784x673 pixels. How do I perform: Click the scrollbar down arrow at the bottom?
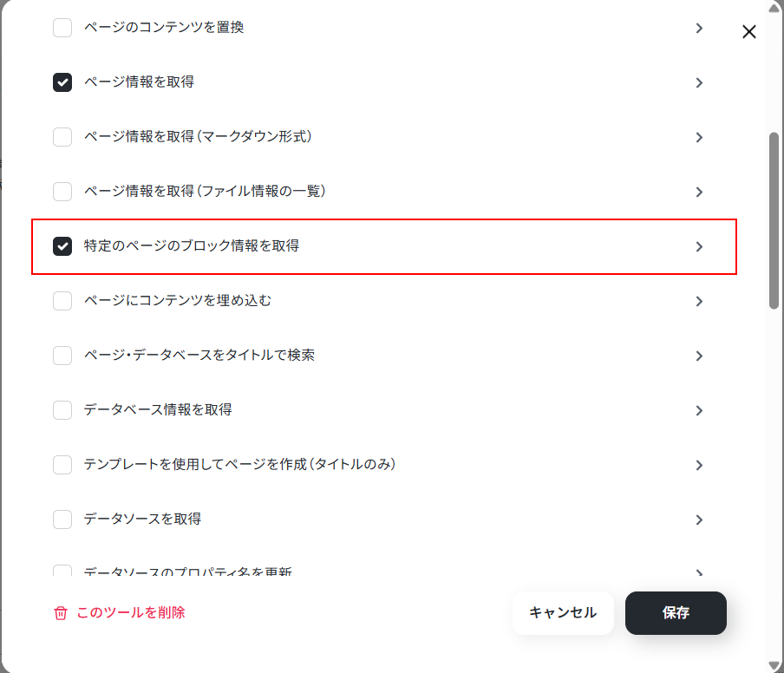pos(774,666)
